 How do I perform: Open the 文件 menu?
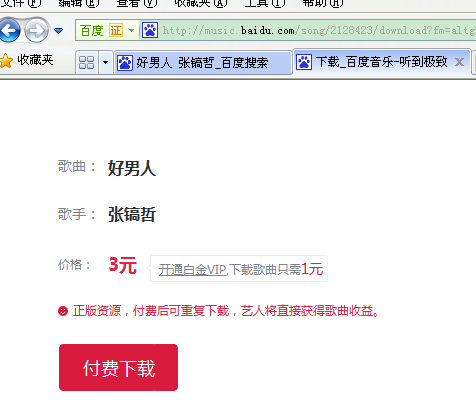coord(20,3)
